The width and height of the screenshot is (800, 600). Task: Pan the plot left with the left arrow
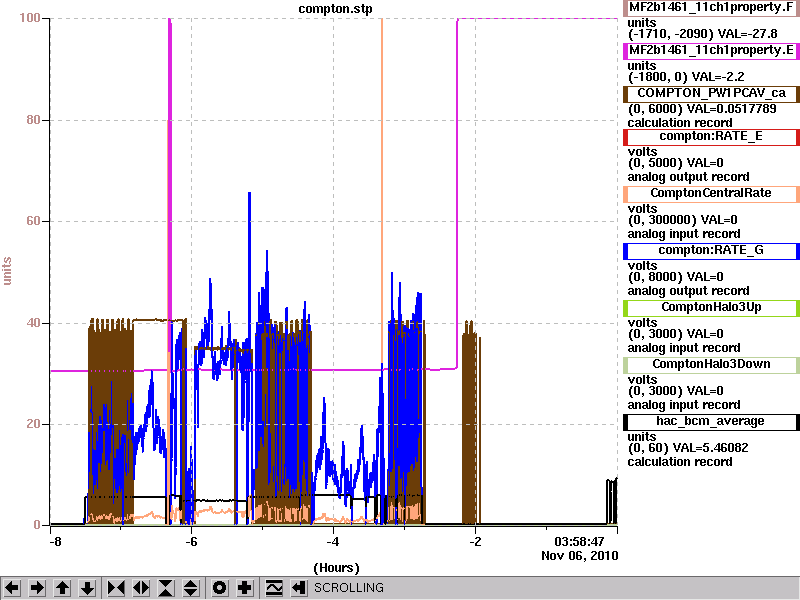[12, 588]
